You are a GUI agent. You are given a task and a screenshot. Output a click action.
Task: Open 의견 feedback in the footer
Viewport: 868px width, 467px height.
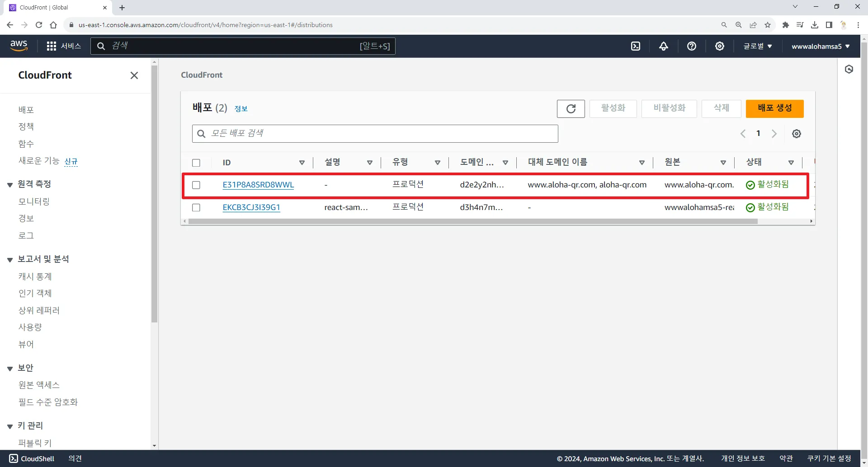pyautogui.click(x=75, y=458)
